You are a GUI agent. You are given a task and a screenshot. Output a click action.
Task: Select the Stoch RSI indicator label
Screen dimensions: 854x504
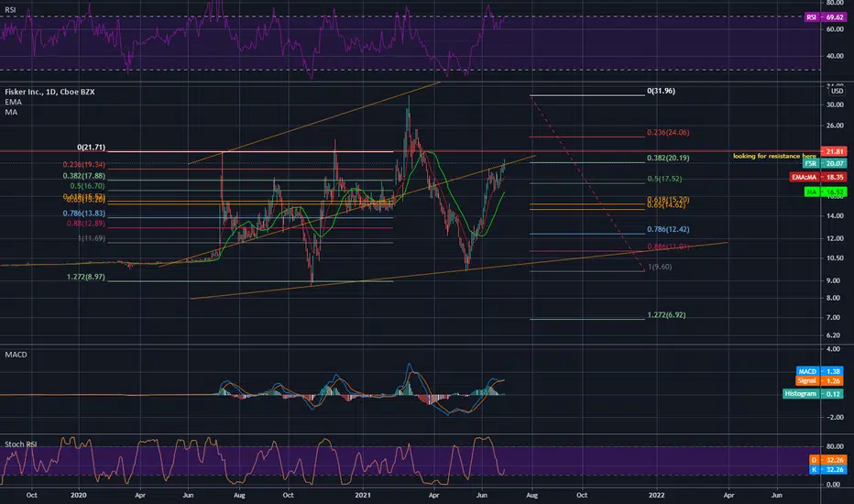click(x=21, y=444)
